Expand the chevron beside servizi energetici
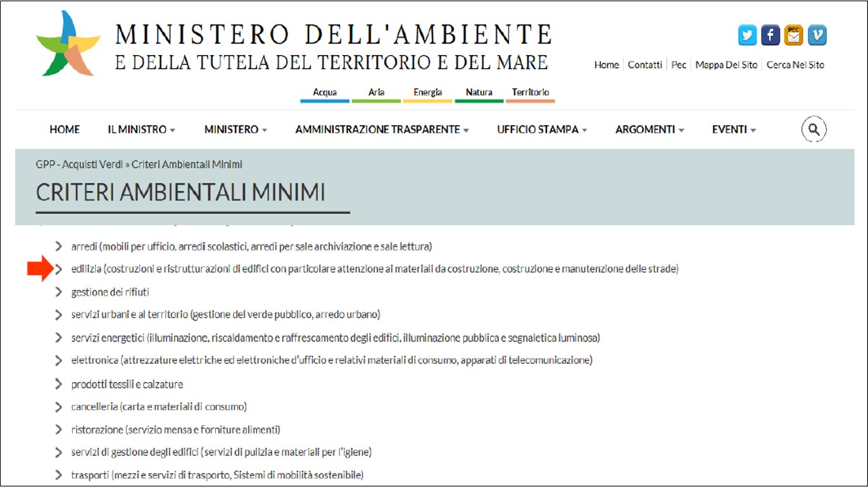The width and height of the screenshot is (868, 487). click(58, 338)
